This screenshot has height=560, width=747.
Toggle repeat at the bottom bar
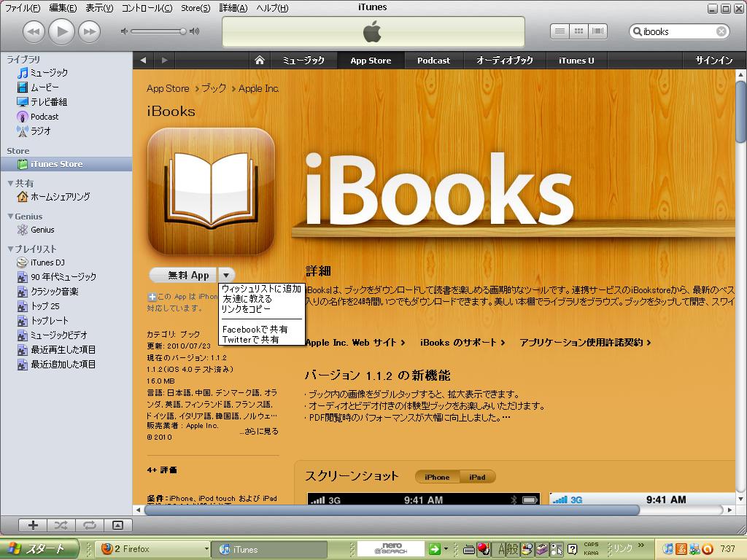(89, 525)
